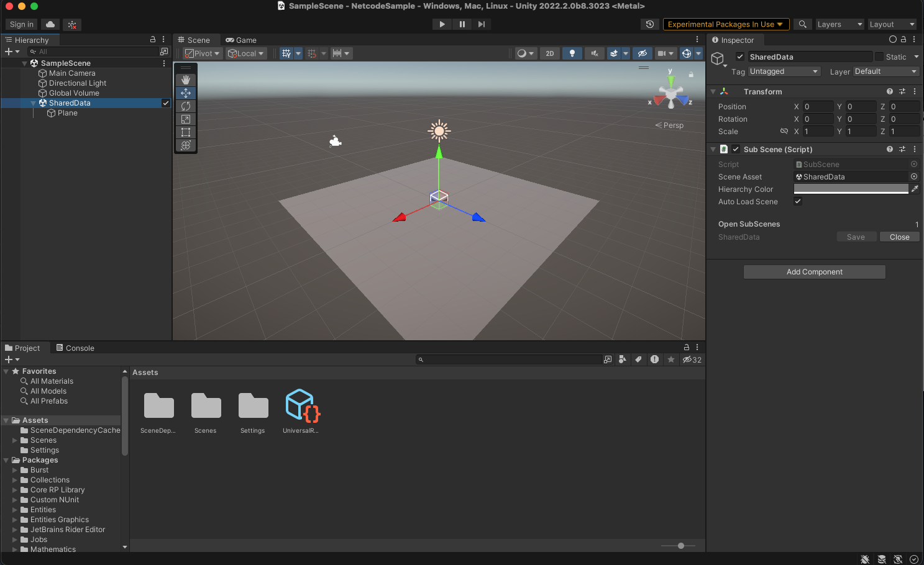Expand the Burst package folder
The width and height of the screenshot is (924, 565).
coord(15,471)
